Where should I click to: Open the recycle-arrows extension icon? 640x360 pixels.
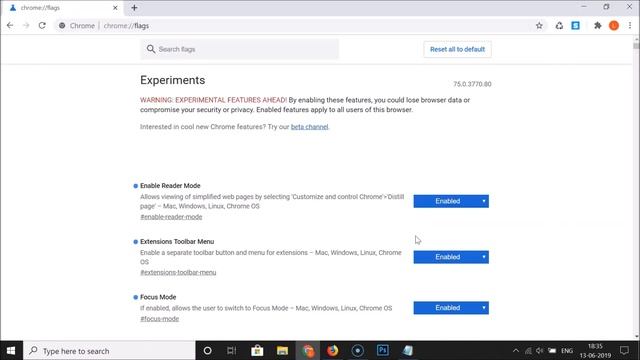click(559, 25)
